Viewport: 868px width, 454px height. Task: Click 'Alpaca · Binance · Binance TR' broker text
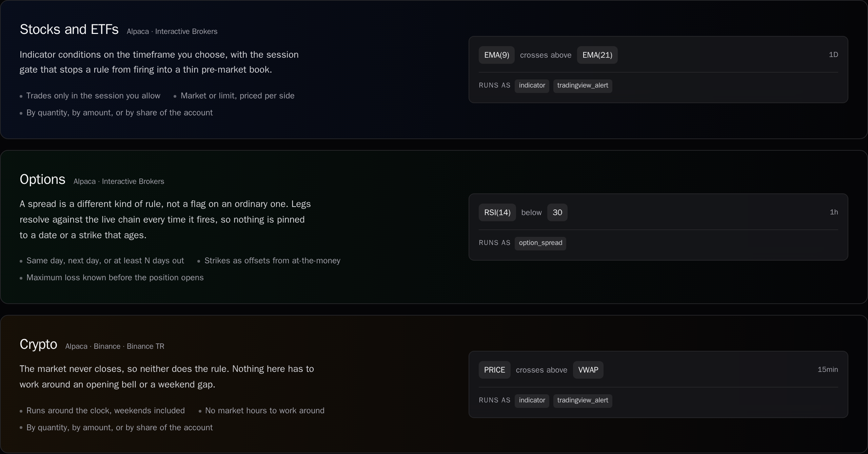[115, 346]
